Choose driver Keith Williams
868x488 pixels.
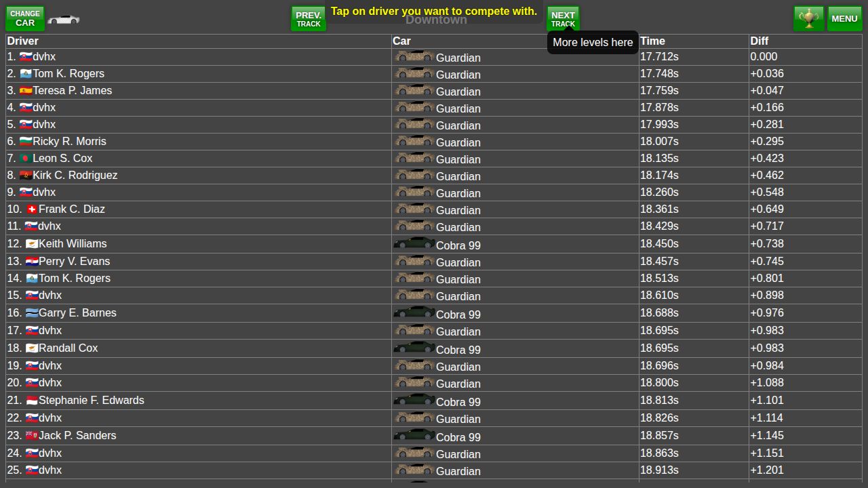(73, 243)
